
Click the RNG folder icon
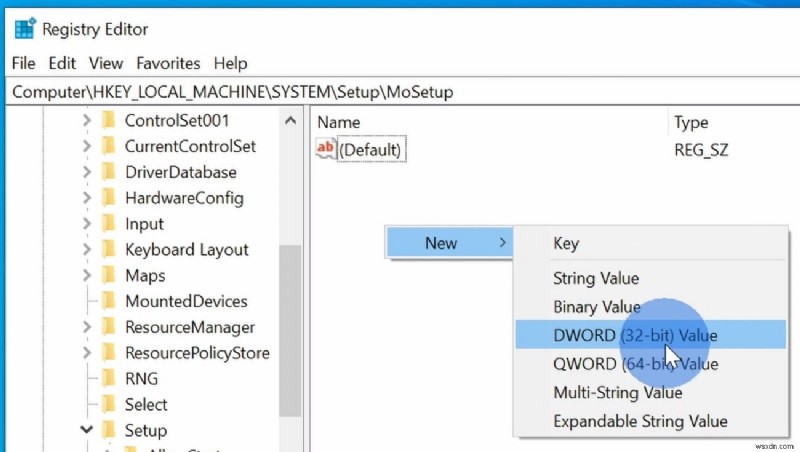pyautogui.click(x=108, y=379)
